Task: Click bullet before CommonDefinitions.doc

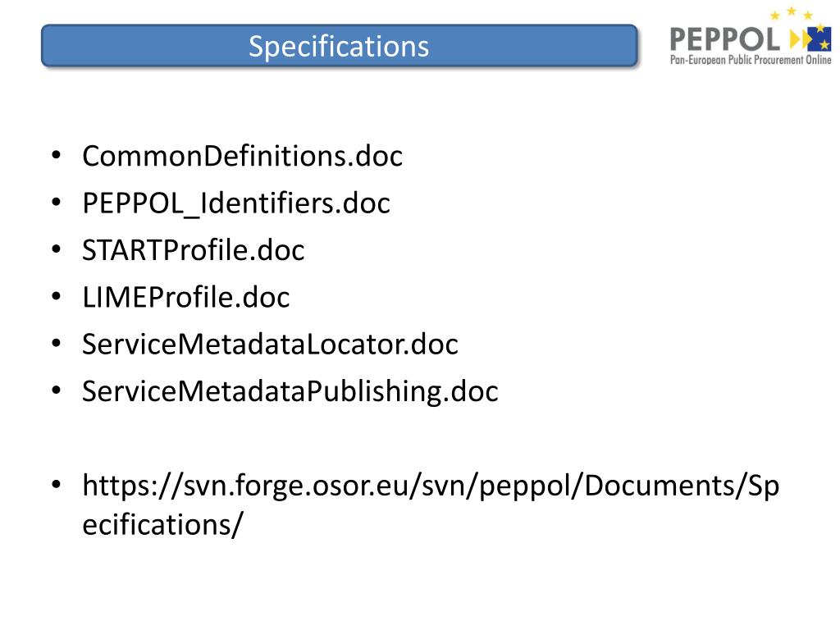Action: (57, 156)
